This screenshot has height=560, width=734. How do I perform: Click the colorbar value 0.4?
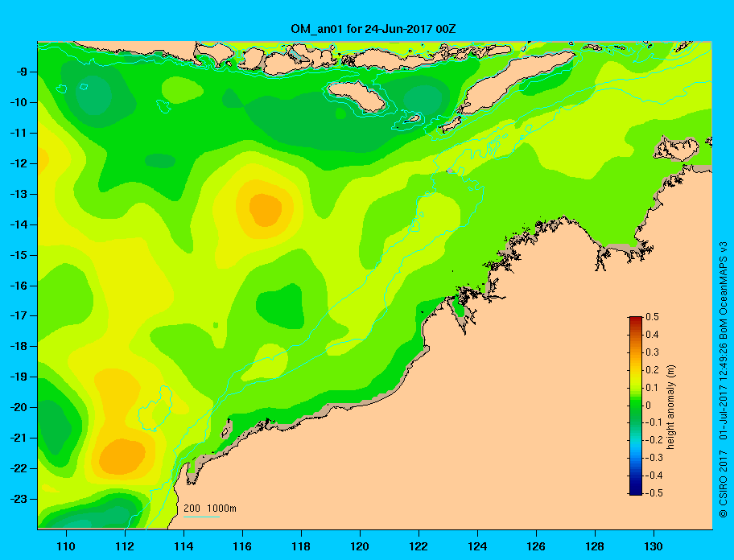(x=652, y=335)
